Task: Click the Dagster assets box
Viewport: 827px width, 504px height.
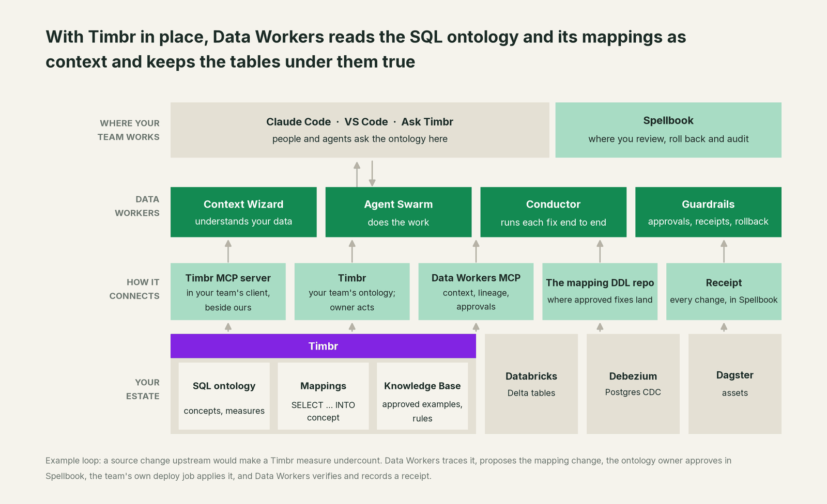Action: pos(735,384)
